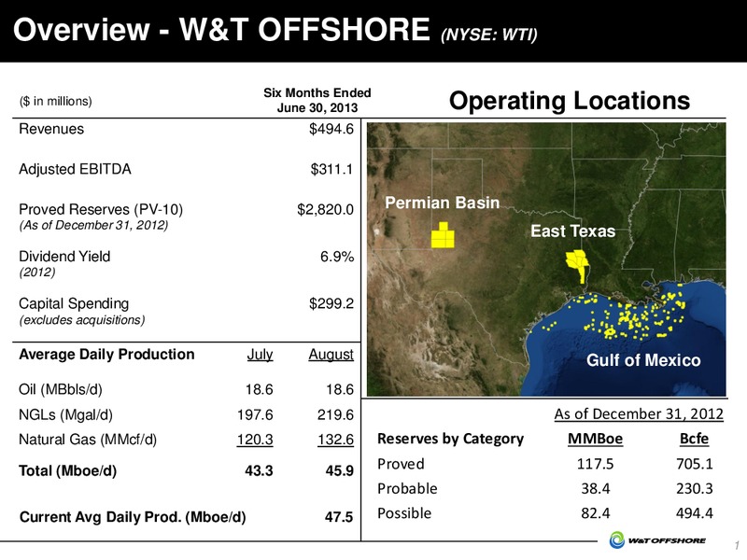Click underlined "As of December 31, 2012" heading
This screenshot has width=747, height=560.
[639, 413]
